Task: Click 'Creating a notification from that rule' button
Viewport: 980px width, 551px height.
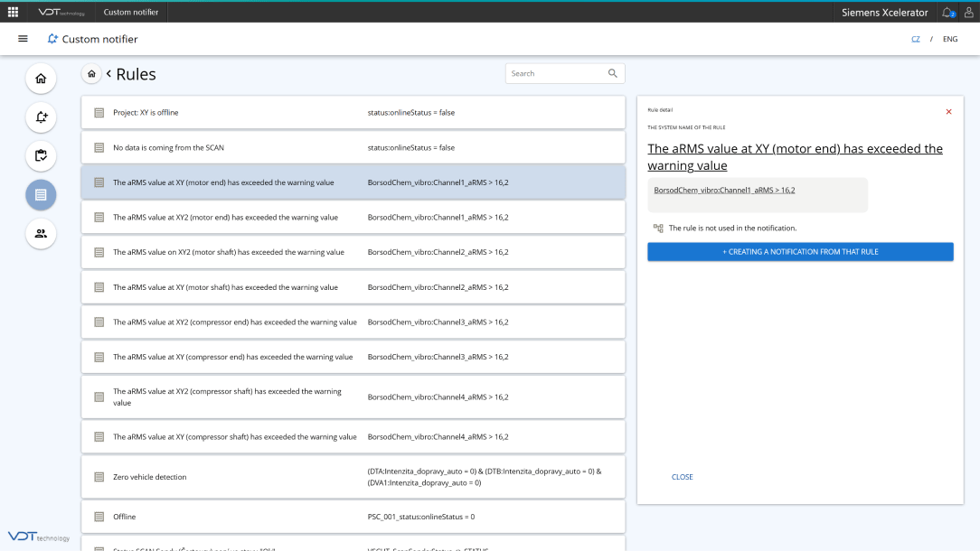Action: coord(801,252)
